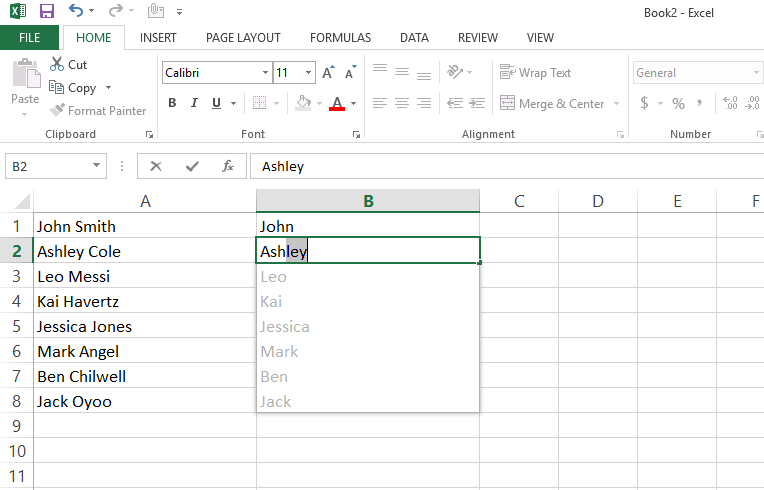
Task: Select cell A5 containing Jessica Jones
Action: [x=145, y=327]
